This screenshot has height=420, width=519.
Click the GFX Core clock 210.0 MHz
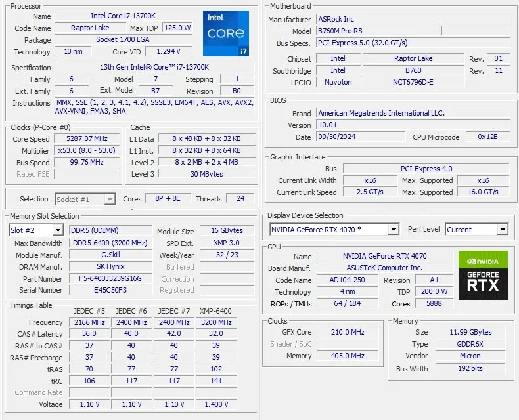tap(348, 332)
